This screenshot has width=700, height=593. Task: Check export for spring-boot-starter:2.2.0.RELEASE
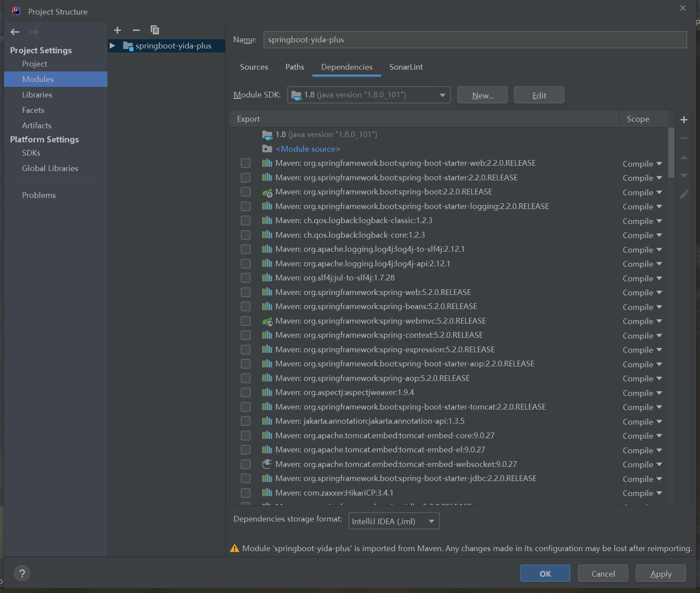point(246,178)
